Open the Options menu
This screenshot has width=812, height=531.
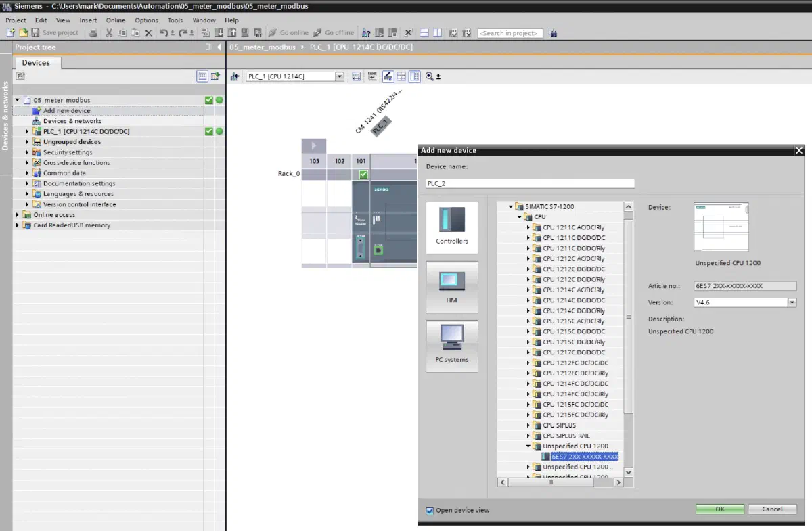click(146, 20)
